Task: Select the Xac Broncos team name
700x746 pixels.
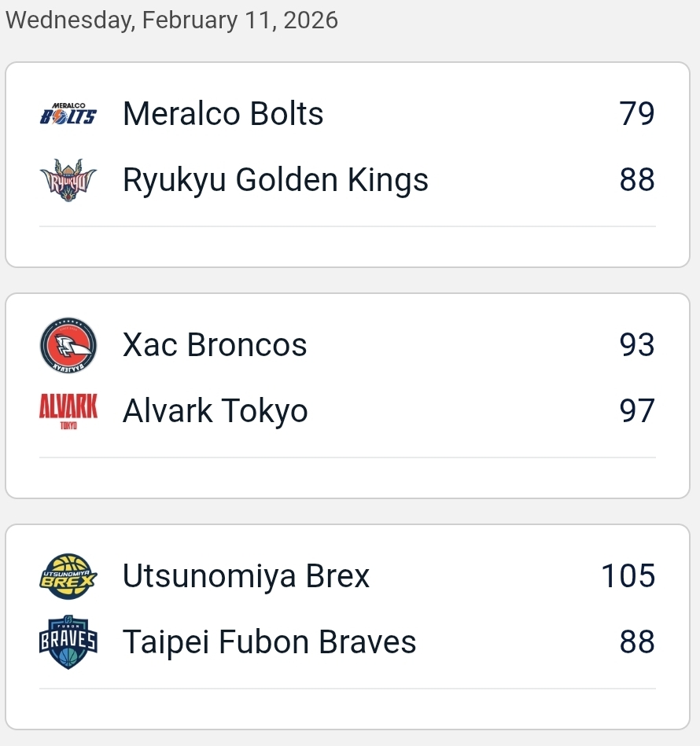Action: 215,345
